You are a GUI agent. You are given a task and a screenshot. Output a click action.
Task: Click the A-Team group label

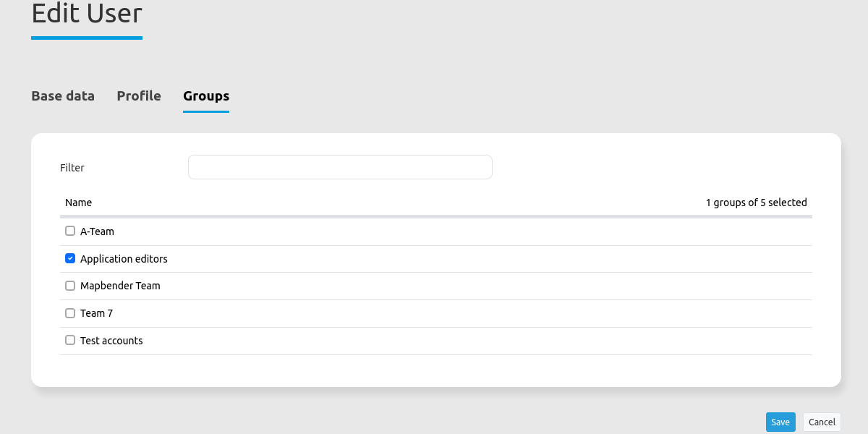click(x=97, y=231)
